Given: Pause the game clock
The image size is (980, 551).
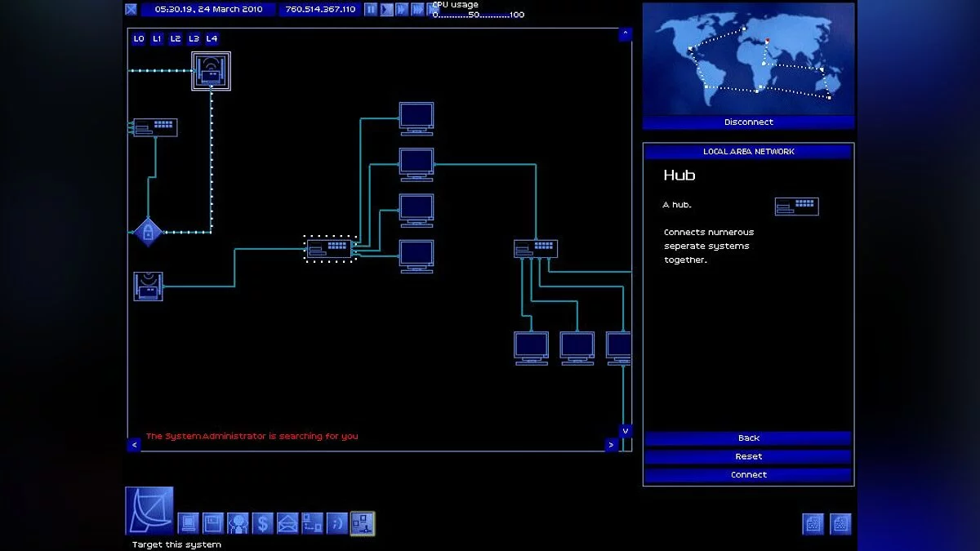Looking at the screenshot, I should pyautogui.click(x=371, y=10).
